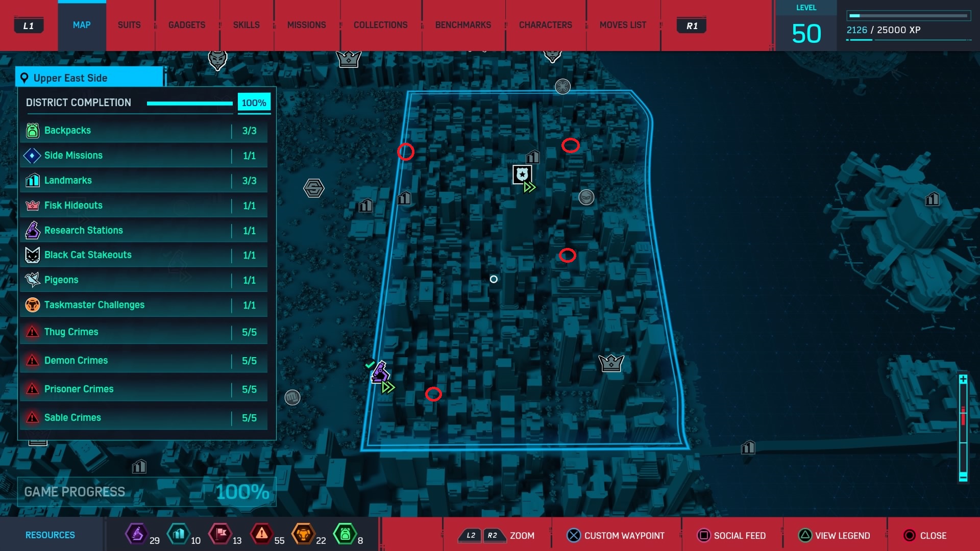980x551 pixels.
Task: Select the landmark icon on the eastern island
Action: point(932,198)
